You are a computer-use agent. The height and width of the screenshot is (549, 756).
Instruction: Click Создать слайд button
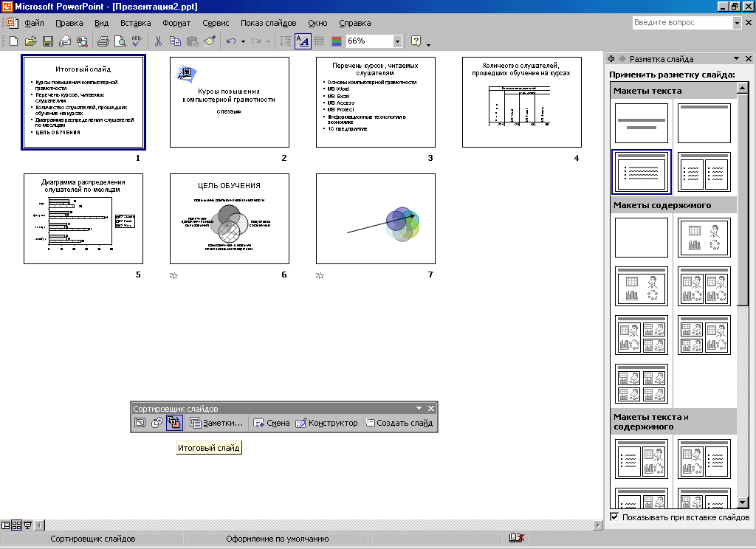[x=398, y=423]
